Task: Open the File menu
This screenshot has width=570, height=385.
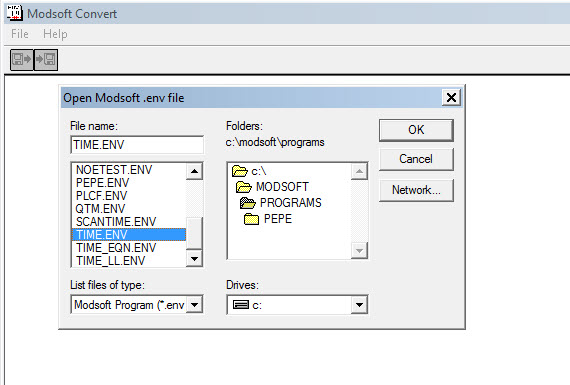Action: pyautogui.click(x=20, y=34)
